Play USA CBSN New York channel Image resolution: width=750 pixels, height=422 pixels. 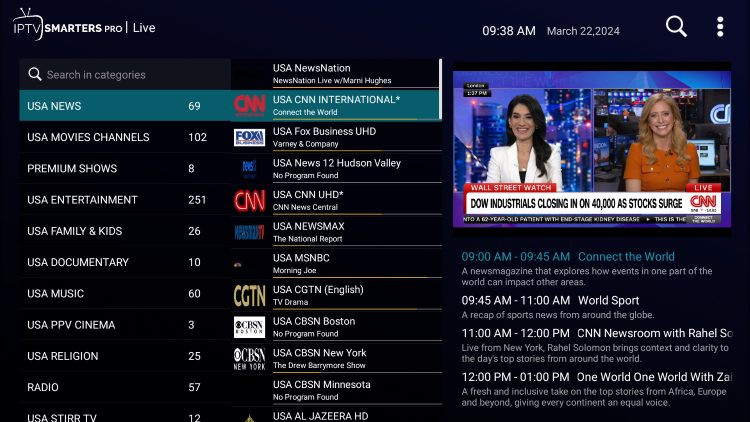(335, 358)
